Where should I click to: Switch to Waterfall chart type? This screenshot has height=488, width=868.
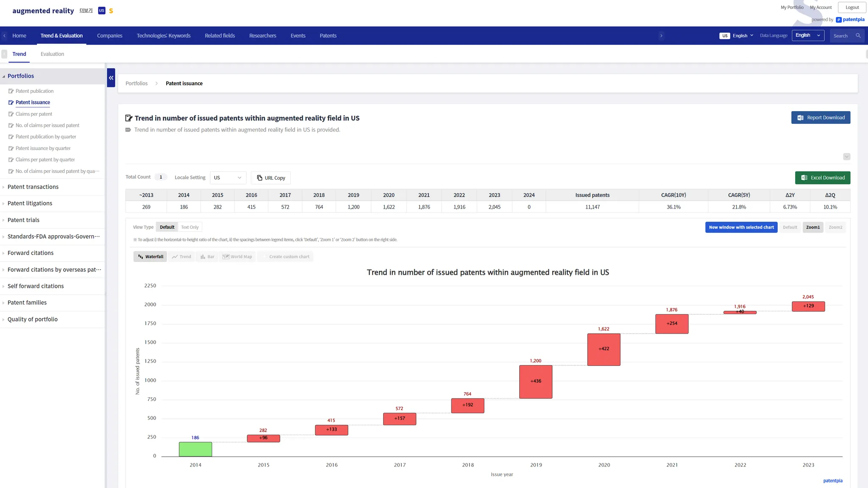(150, 257)
